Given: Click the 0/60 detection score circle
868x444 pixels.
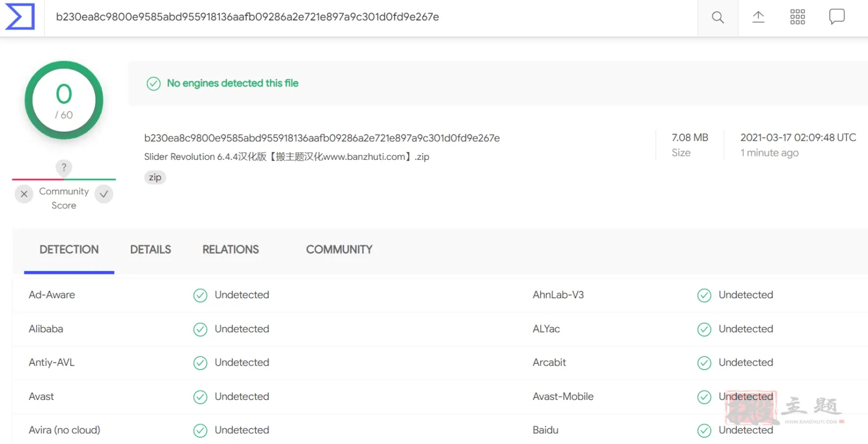Looking at the screenshot, I should point(64,101).
